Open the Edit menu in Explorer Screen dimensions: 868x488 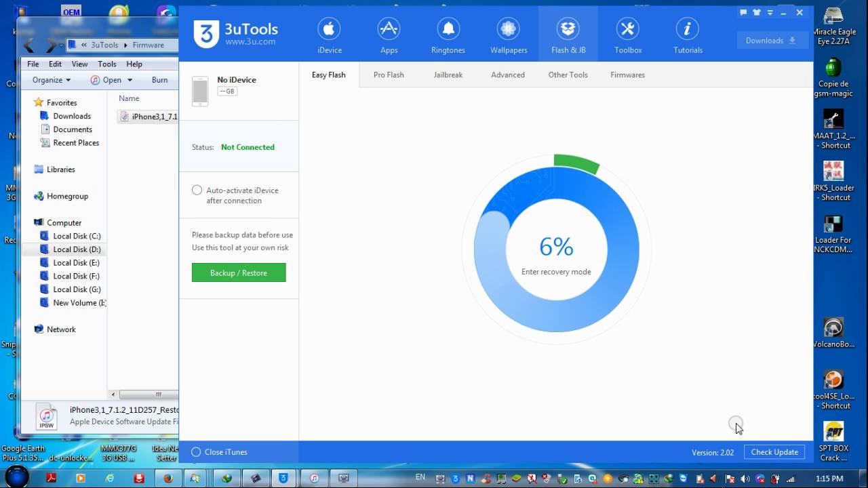click(x=55, y=64)
